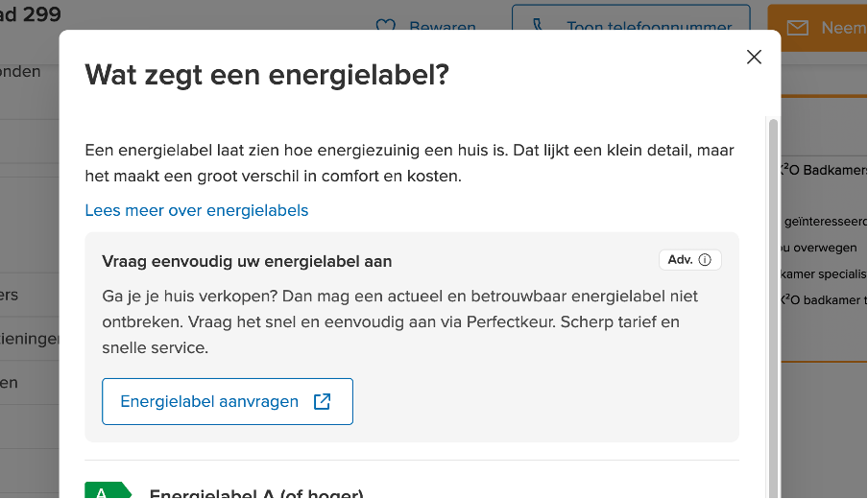Click the dialog's vertical scrollbar
868x499 pixels.
(773, 307)
